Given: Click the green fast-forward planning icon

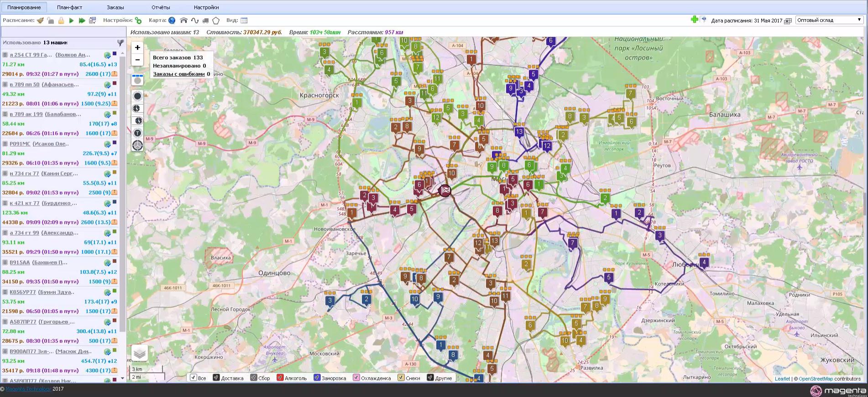Looking at the screenshot, I should coord(82,21).
